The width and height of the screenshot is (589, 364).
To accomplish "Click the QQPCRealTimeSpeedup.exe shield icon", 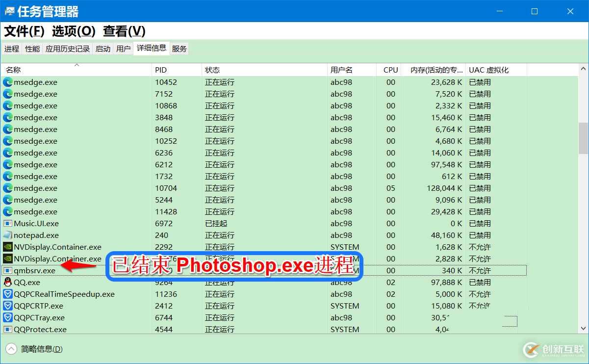I will point(8,294).
